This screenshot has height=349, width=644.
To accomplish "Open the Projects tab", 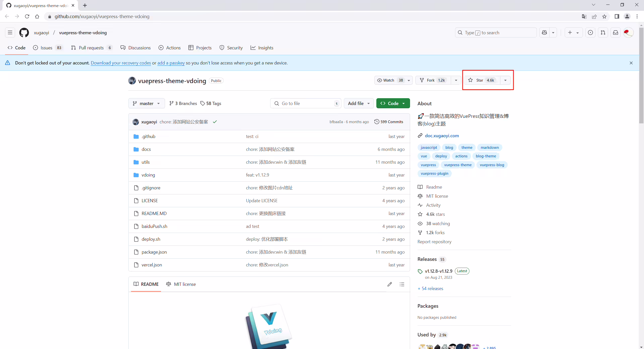I will (x=200, y=48).
